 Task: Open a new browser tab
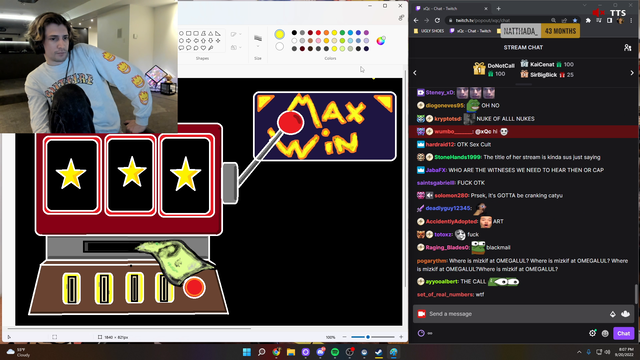pyautogui.click(x=498, y=8)
